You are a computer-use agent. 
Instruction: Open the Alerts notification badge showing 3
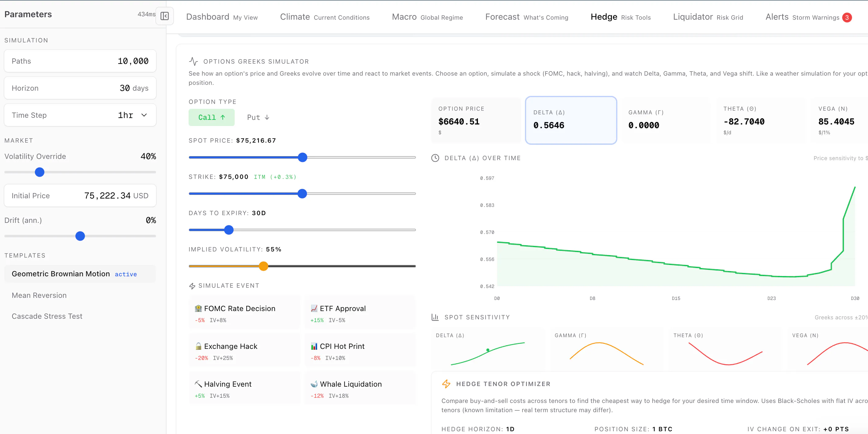point(847,17)
